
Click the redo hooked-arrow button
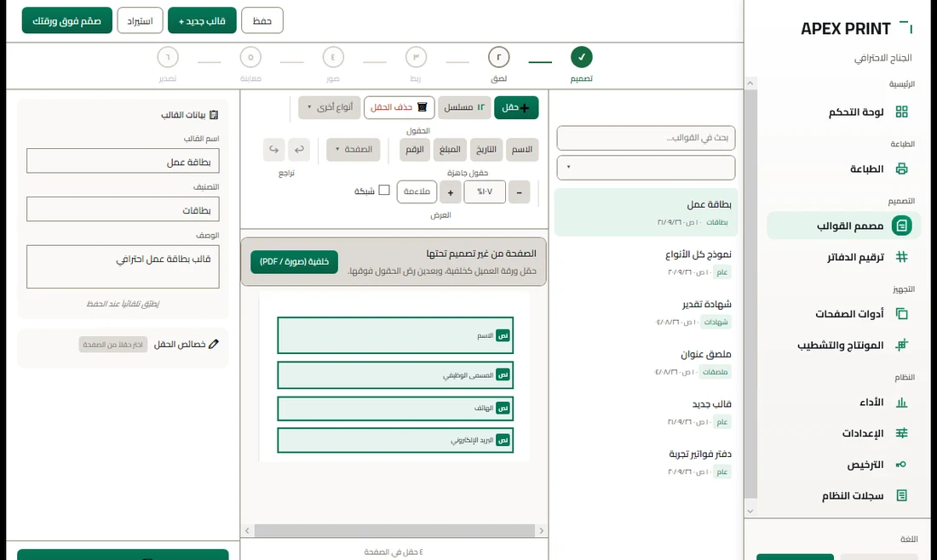coord(273,149)
